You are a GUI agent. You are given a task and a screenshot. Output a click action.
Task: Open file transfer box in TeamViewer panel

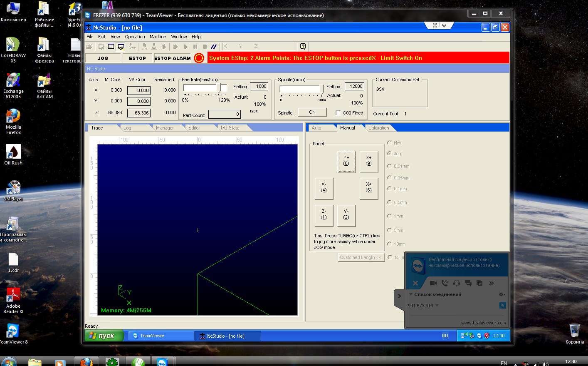(x=479, y=283)
